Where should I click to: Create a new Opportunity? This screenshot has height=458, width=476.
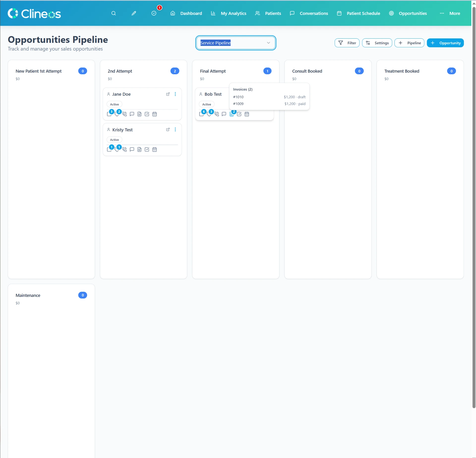pyautogui.click(x=445, y=43)
